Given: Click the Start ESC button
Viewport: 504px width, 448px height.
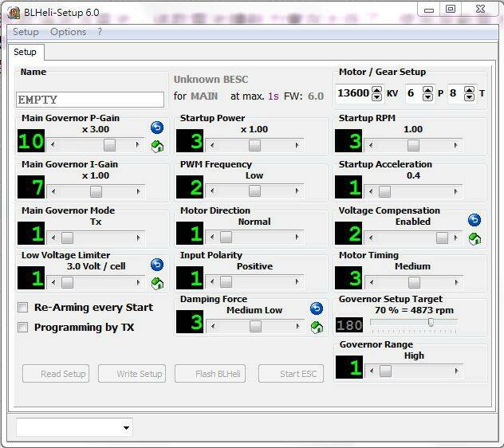Looking at the screenshot, I should pos(291,373).
